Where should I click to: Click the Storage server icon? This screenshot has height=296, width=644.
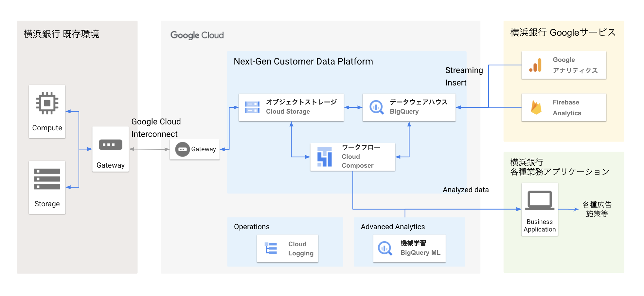tap(47, 179)
